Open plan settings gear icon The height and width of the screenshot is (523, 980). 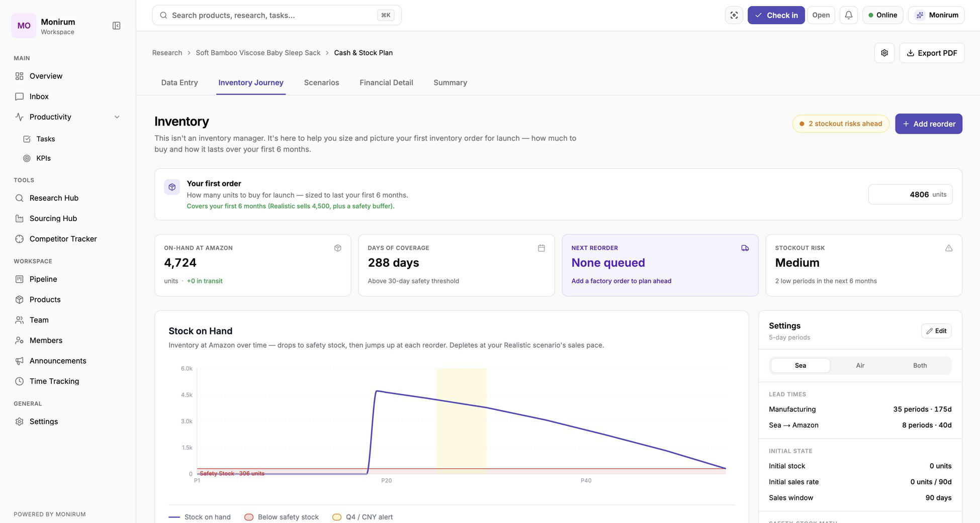[884, 53]
